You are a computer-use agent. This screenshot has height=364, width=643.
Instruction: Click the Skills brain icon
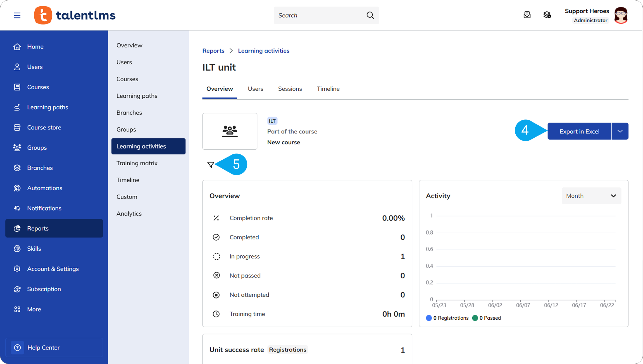click(17, 249)
